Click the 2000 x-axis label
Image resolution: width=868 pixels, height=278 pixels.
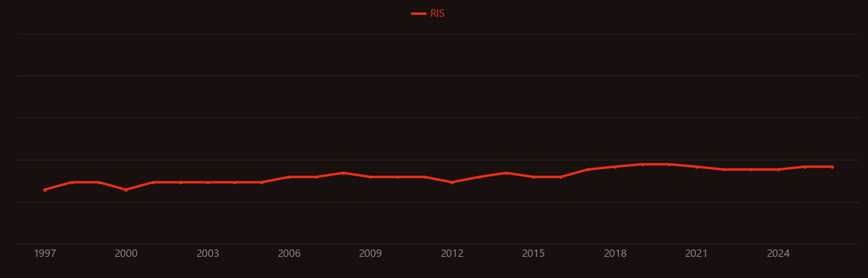coord(126,254)
